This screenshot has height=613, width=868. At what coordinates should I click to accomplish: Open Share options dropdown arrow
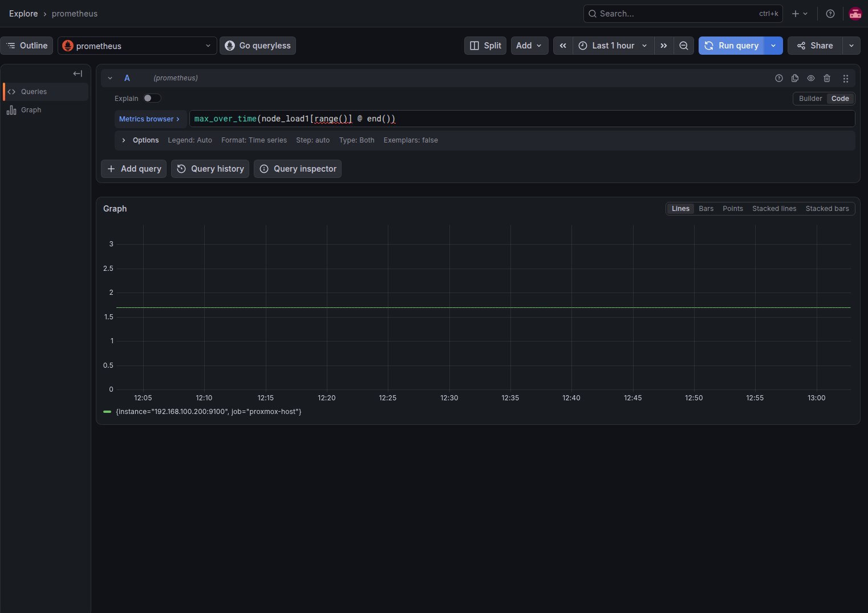[851, 46]
